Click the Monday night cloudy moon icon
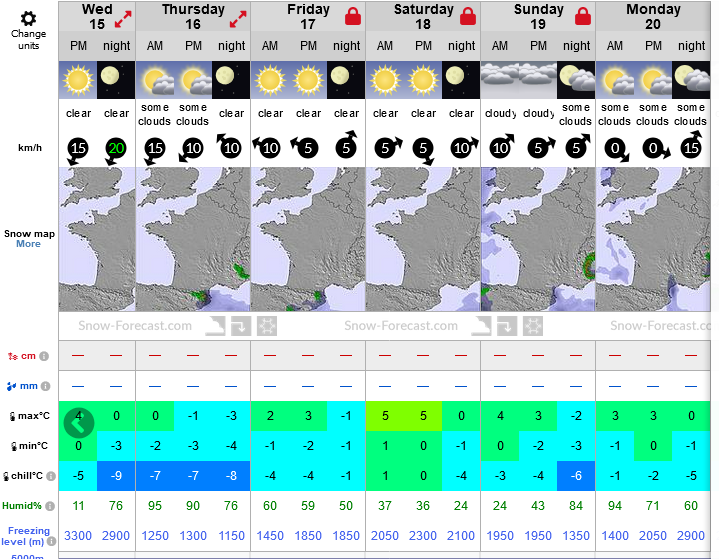719x559 pixels. point(691,80)
